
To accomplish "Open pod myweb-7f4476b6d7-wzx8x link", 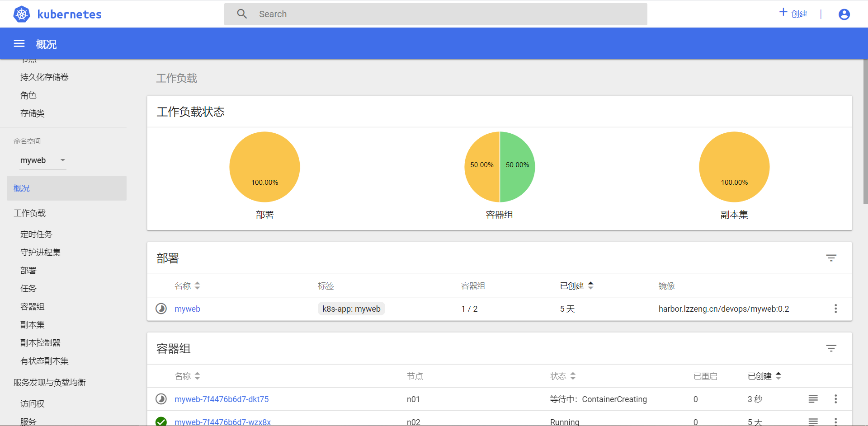I will coord(222,422).
